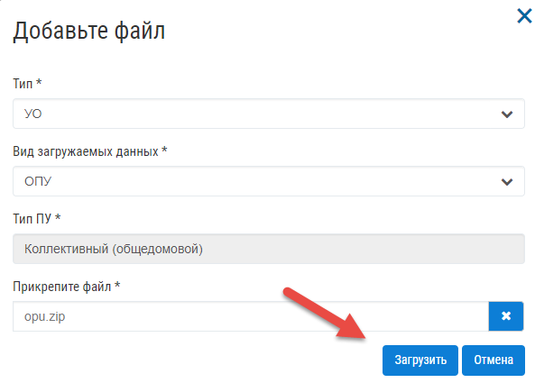Expand the Вид загружаемых данных chevron arrow

(507, 182)
